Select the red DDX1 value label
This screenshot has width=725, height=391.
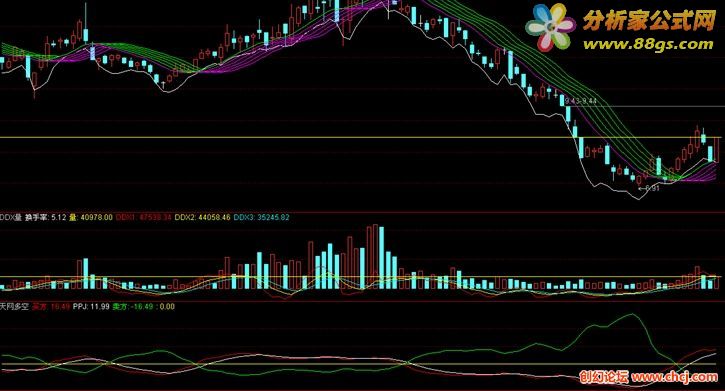point(144,217)
